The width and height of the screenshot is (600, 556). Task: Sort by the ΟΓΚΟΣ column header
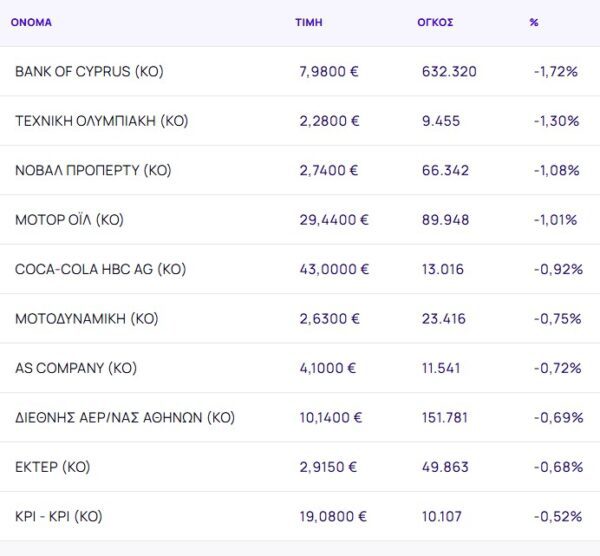coord(435,22)
